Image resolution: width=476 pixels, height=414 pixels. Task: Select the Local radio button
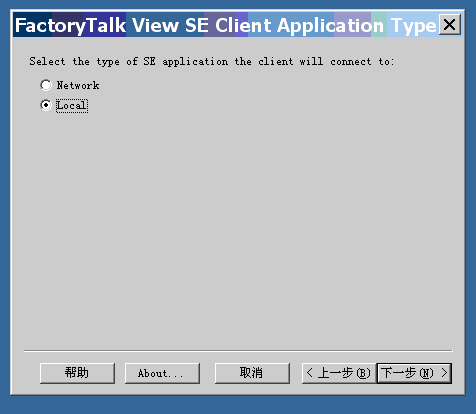click(46, 105)
